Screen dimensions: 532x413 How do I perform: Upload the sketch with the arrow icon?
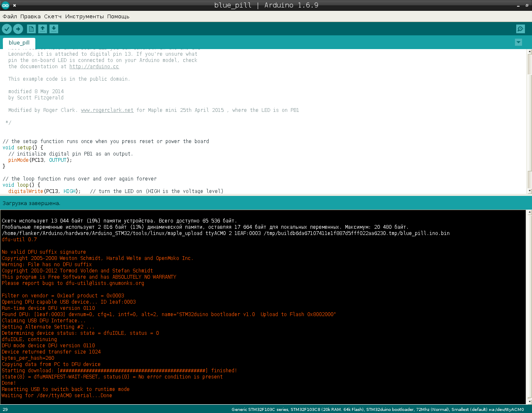point(18,29)
